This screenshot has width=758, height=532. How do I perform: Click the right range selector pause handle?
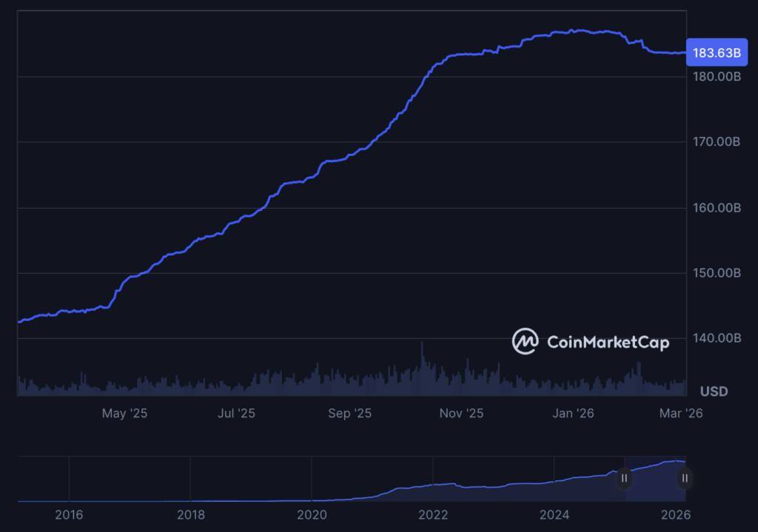pyautogui.click(x=685, y=478)
